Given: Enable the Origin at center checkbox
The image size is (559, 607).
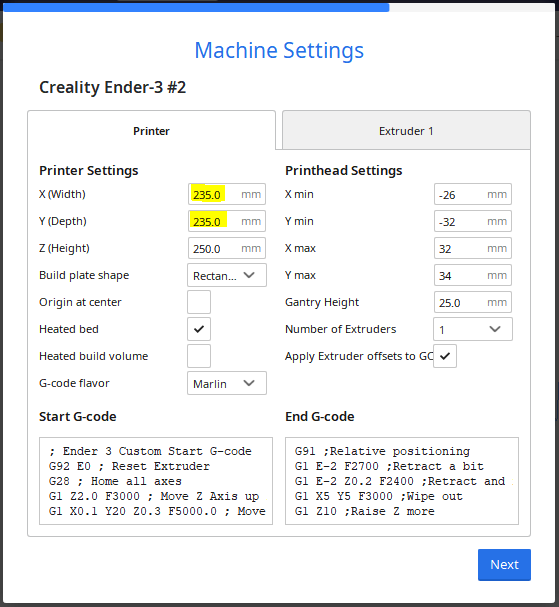Looking at the screenshot, I should click(199, 302).
